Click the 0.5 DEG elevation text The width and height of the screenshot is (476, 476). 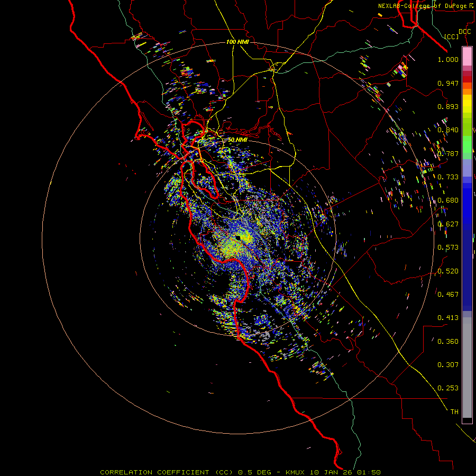pos(254,472)
